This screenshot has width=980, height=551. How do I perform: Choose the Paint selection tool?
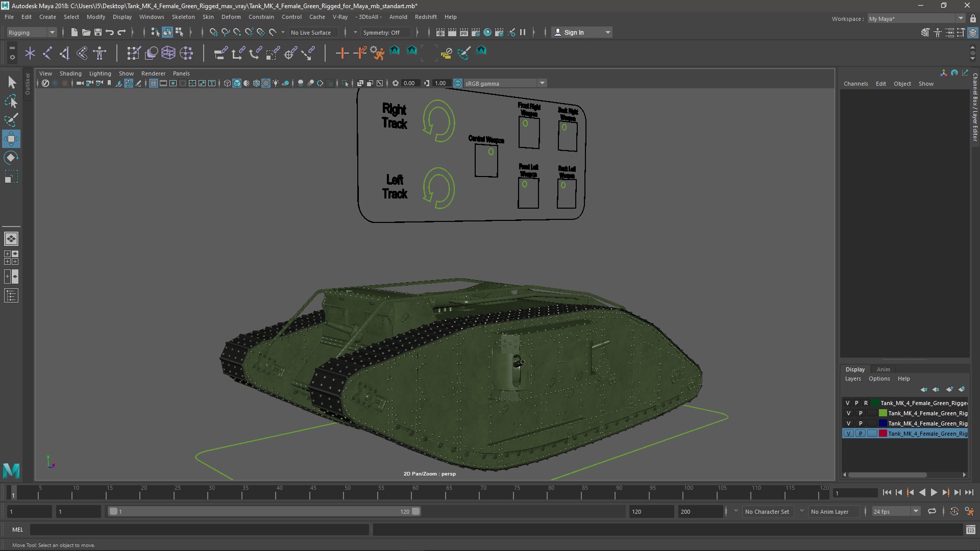11,120
